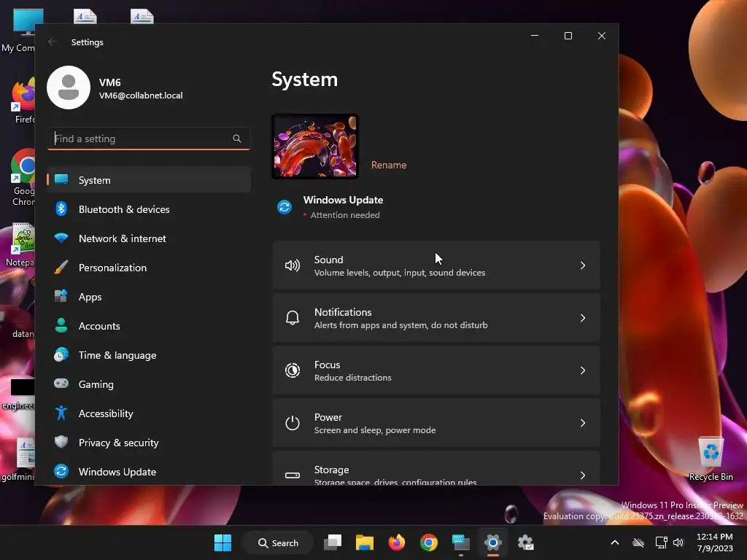747x560 pixels.
Task: Show hidden system tray icons
Action: pyautogui.click(x=614, y=542)
